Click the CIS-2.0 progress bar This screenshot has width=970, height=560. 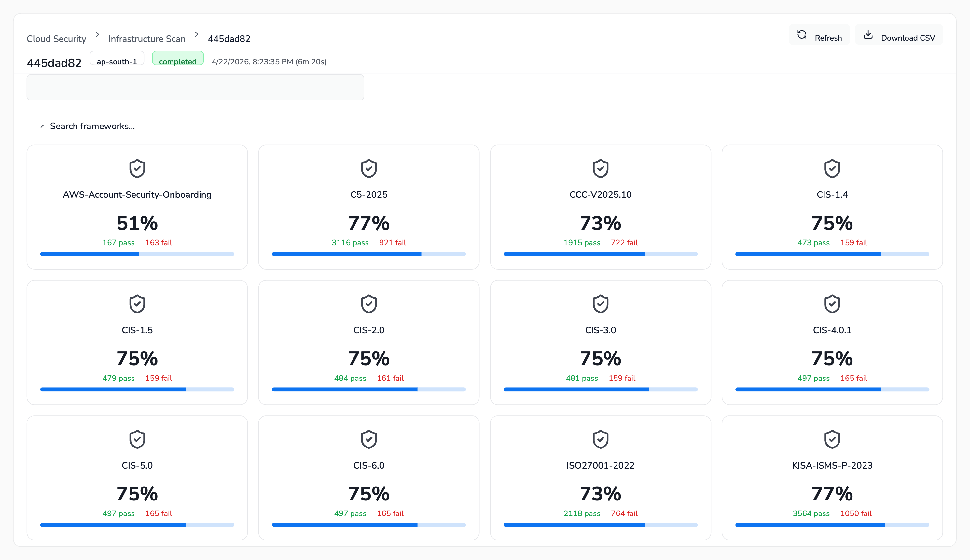[x=369, y=389]
